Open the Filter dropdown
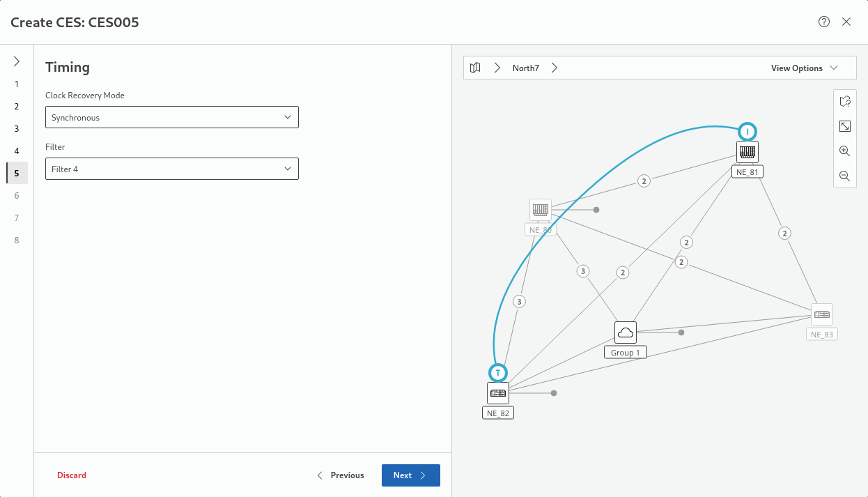 171,169
